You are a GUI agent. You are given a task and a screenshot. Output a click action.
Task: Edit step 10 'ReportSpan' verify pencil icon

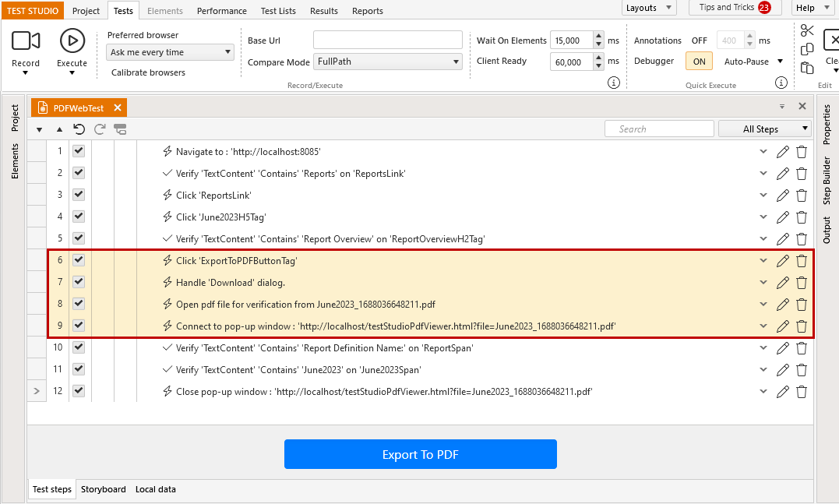(x=782, y=347)
